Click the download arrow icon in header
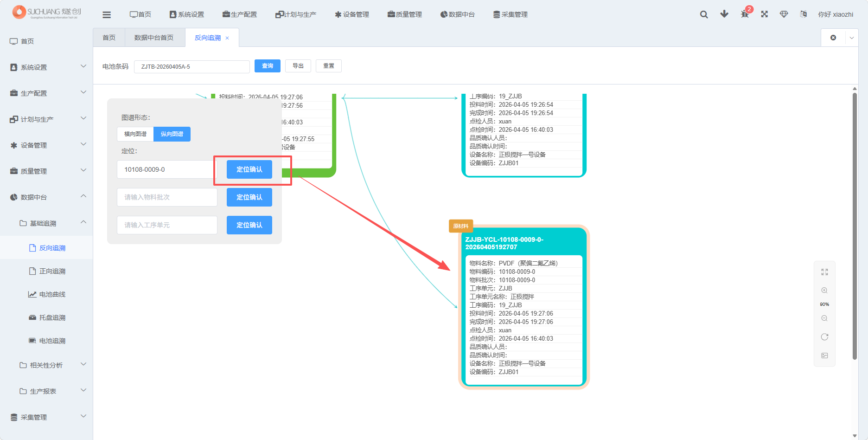This screenshot has width=868, height=440. (724, 14)
